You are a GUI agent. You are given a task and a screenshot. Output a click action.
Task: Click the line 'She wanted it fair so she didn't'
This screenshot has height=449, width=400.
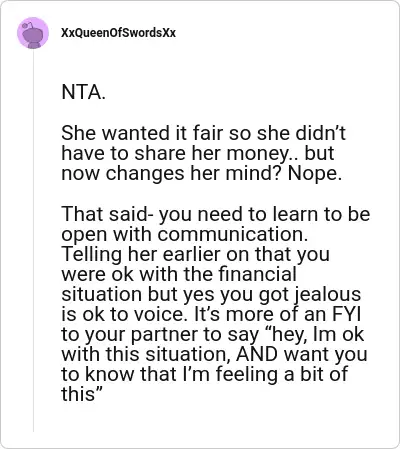(203, 133)
